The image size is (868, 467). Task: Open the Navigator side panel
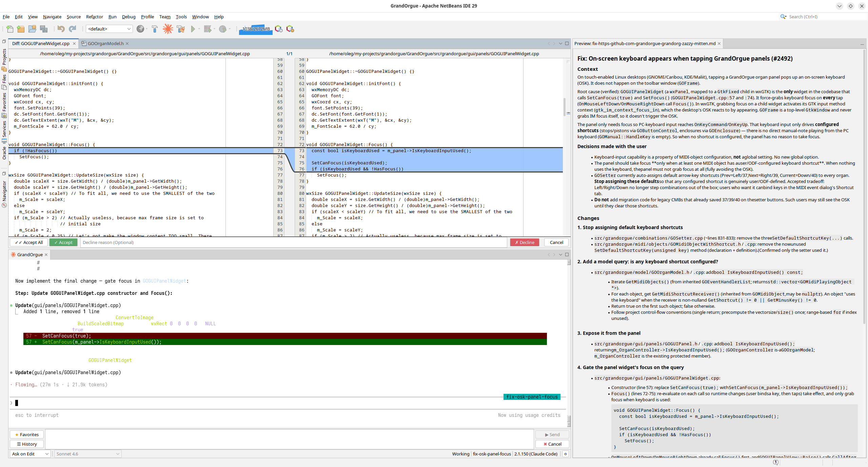pyautogui.click(x=4, y=194)
